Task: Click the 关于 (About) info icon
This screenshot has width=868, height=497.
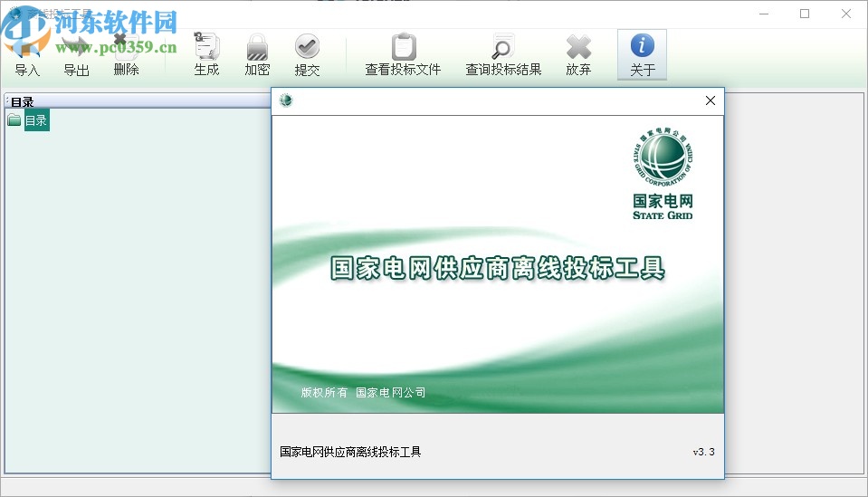Action: (x=642, y=46)
